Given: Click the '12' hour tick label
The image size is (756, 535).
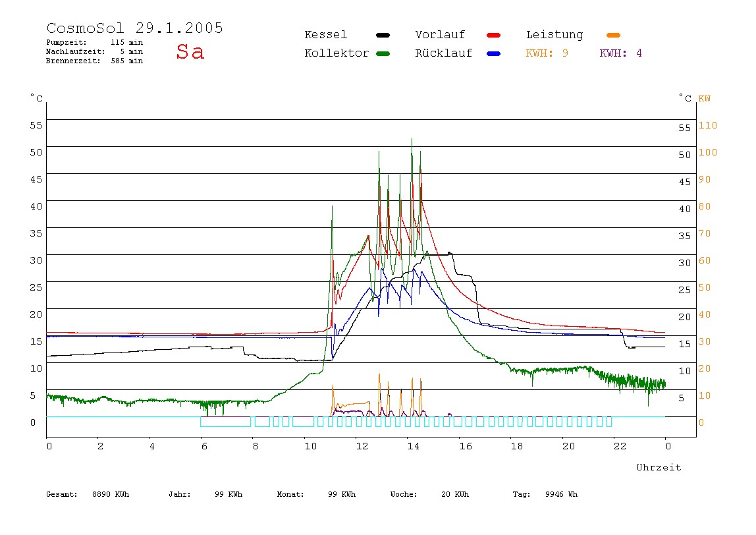Looking at the screenshot, I should [362, 446].
